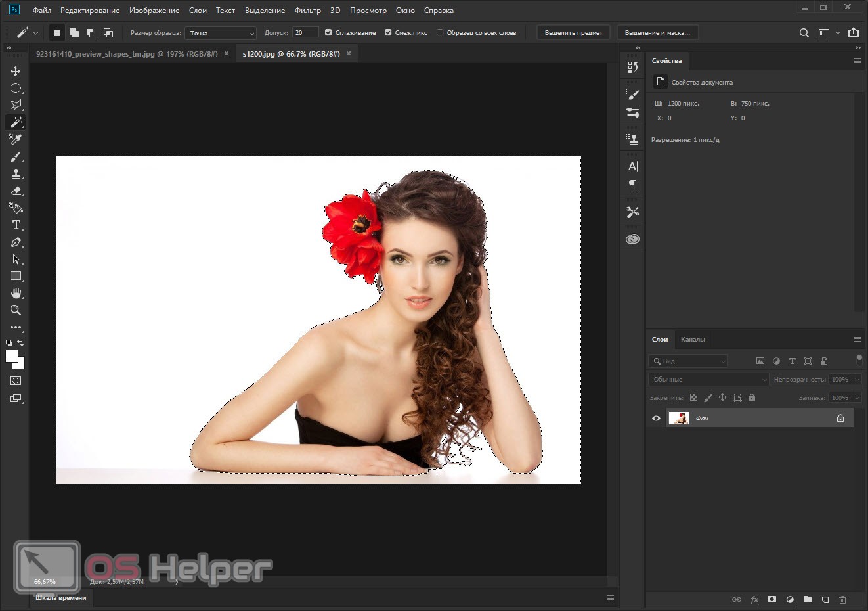Open the Properties panel flyout menu

point(857,60)
